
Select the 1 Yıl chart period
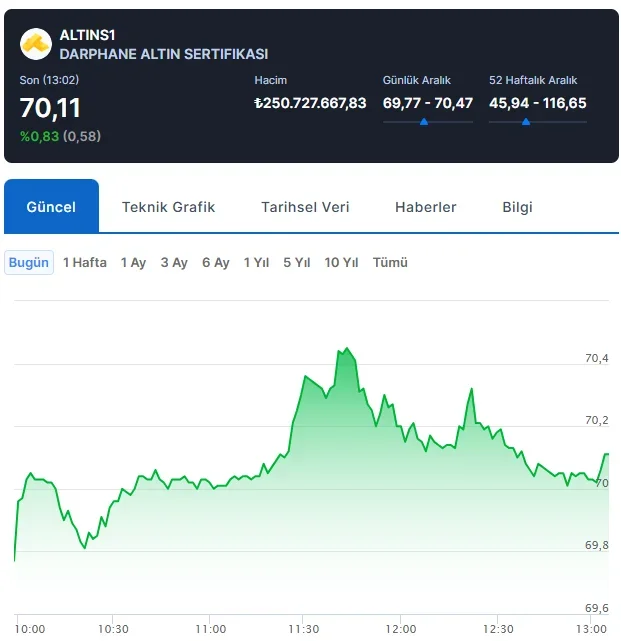tap(256, 262)
